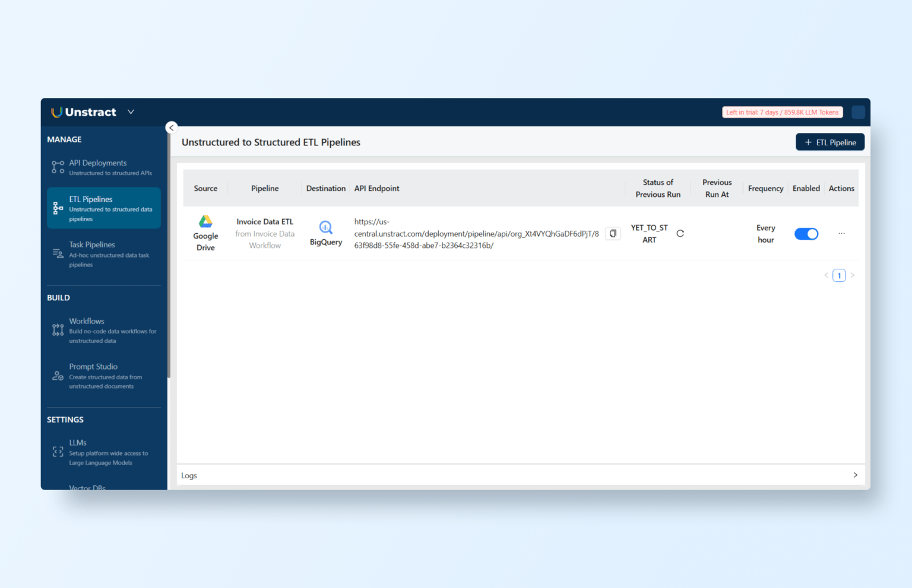This screenshot has height=588, width=912.
Task: Select page 1 in pagination
Action: pyautogui.click(x=839, y=275)
